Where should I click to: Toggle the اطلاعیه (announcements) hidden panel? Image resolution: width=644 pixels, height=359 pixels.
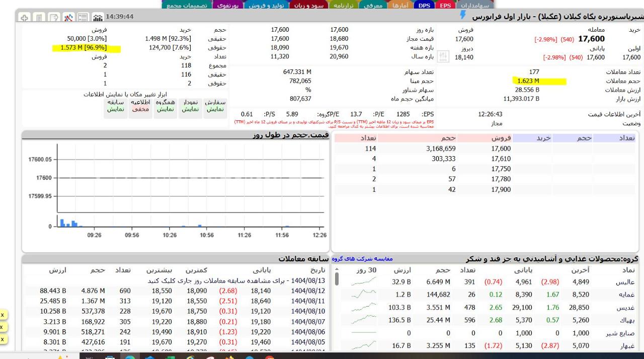(x=140, y=106)
